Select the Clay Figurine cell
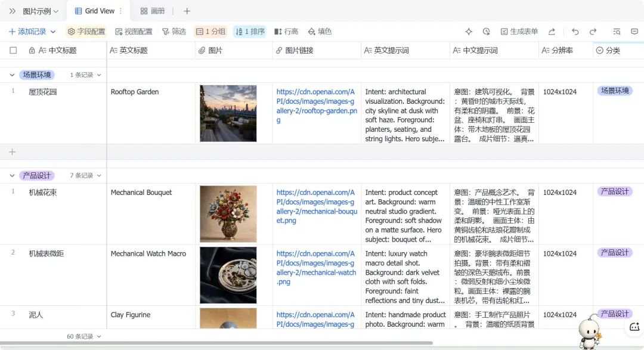644x350 pixels. pos(151,317)
